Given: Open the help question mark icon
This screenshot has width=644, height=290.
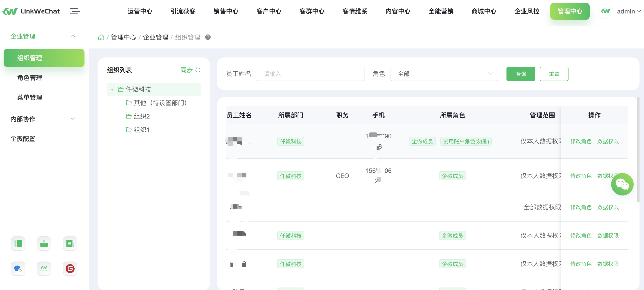Looking at the screenshot, I should coord(208,37).
